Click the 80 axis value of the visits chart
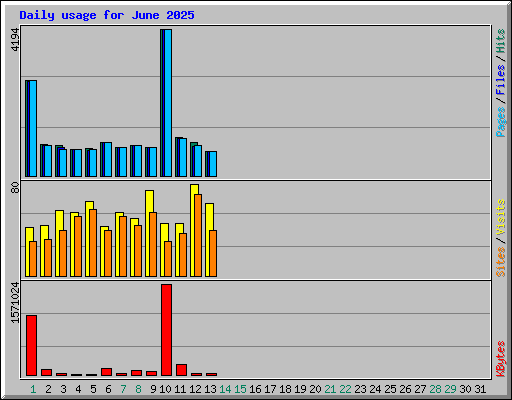This screenshot has width=512, height=400. tap(15, 188)
